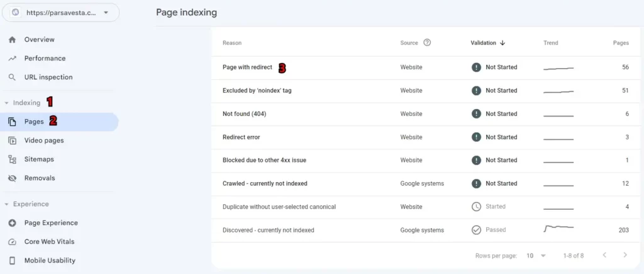Open 'Crawled - currently not indexed' row

tap(426, 184)
